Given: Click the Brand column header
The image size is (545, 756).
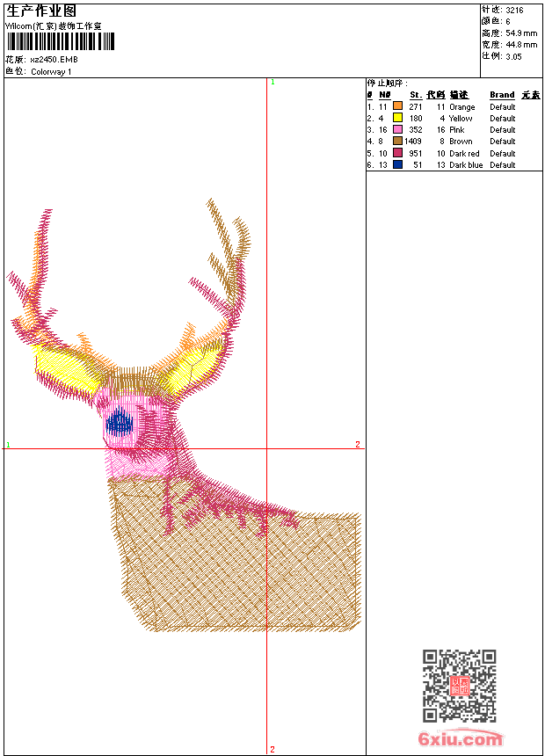Looking at the screenshot, I should (502, 95).
